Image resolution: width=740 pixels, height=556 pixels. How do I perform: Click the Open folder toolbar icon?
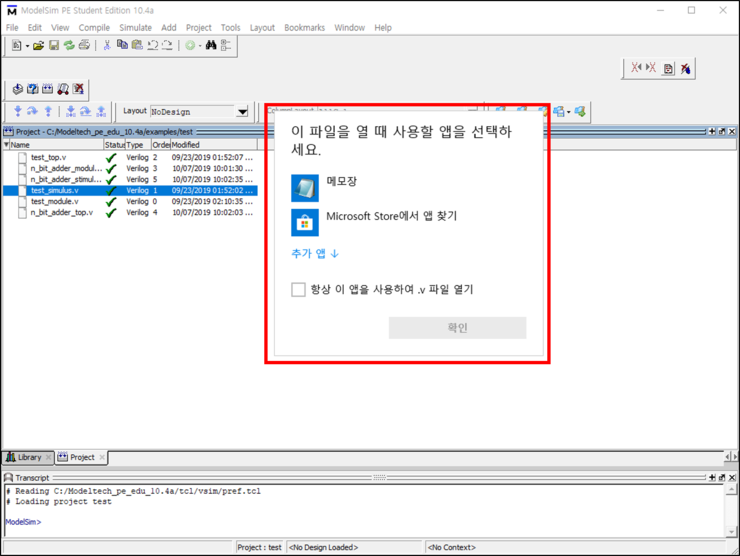39,45
